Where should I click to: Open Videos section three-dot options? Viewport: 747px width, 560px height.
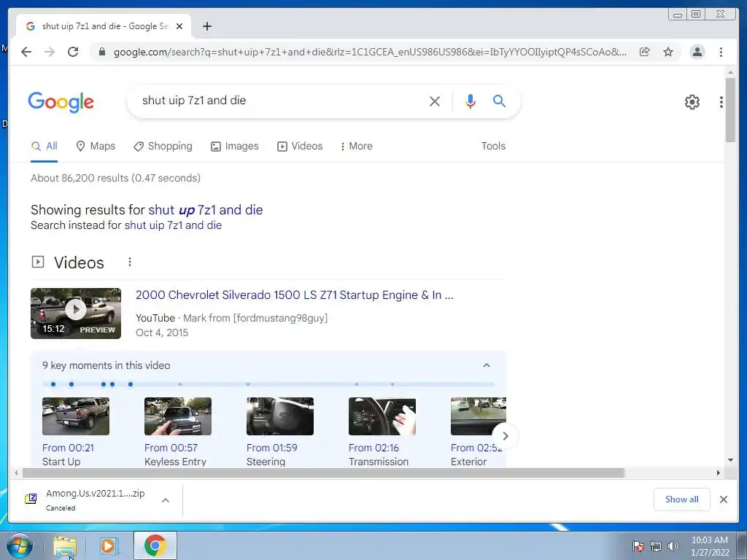130,262
